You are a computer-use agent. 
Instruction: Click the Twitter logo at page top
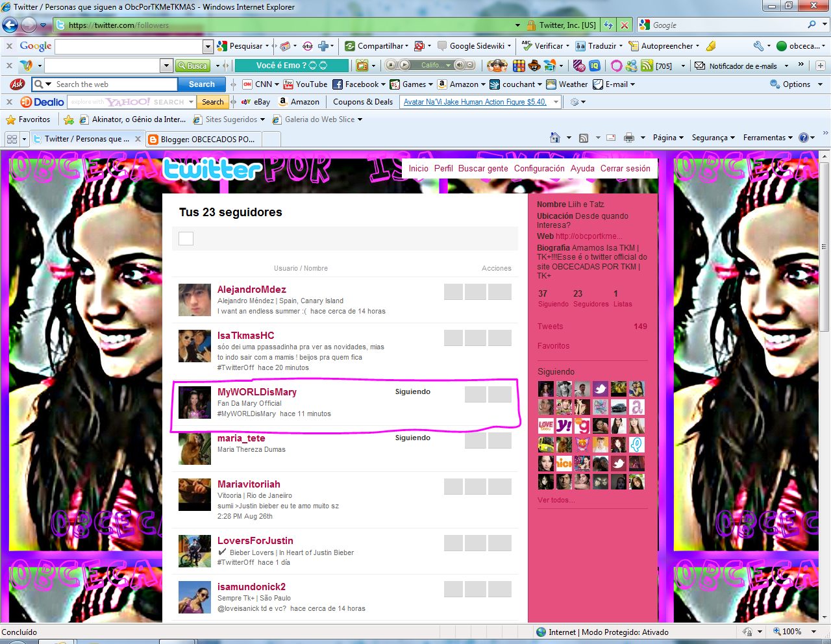(211, 169)
